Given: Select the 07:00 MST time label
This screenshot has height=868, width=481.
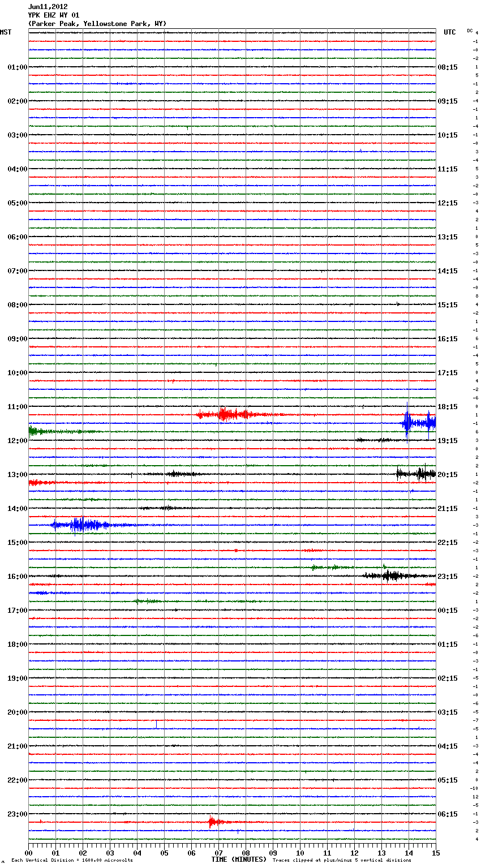Looking at the screenshot, I should pos(17,271).
